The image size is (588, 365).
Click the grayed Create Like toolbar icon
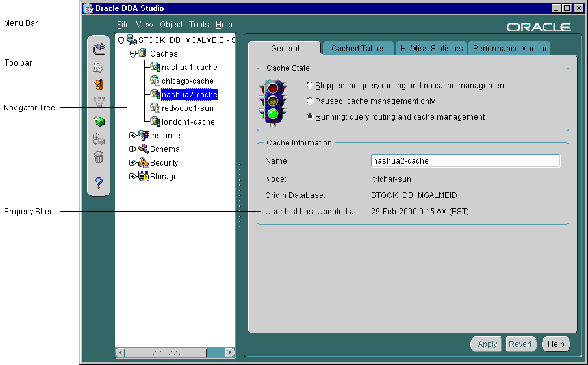[99, 139]
